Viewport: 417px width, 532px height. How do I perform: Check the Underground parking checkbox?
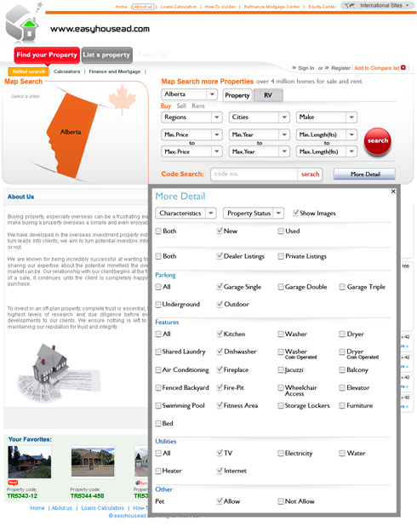click(158, 305)
